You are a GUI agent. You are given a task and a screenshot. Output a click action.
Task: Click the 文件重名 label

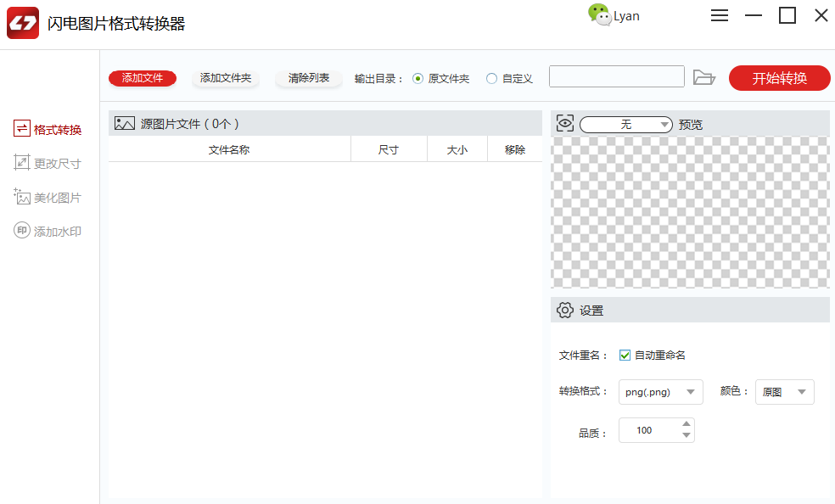(x=583, y=355)
